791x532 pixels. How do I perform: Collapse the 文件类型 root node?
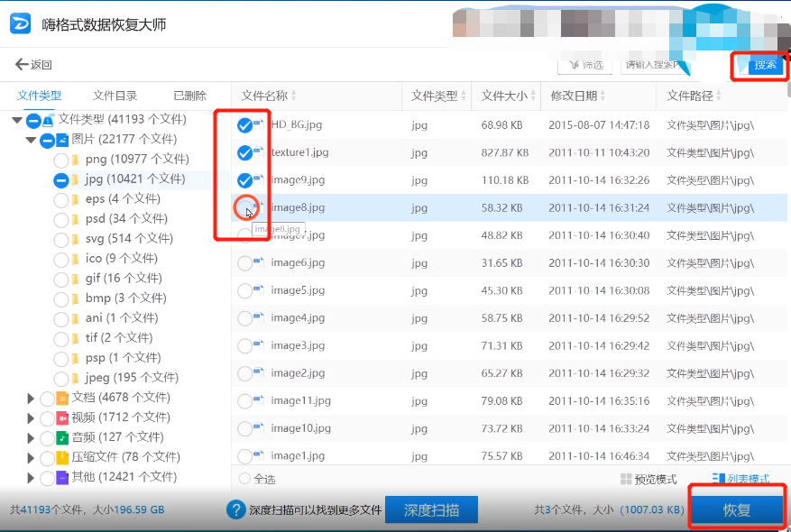pyautogui.click(x=18, y=119)
